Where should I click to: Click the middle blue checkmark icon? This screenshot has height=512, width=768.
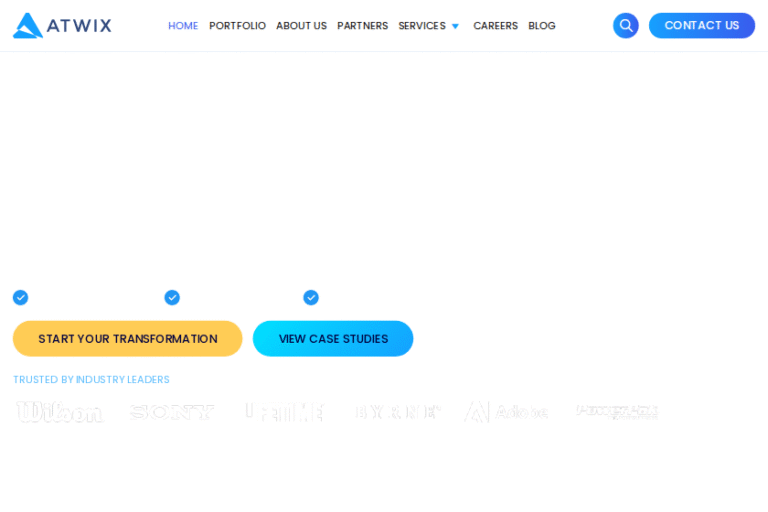tap(172, 298)
